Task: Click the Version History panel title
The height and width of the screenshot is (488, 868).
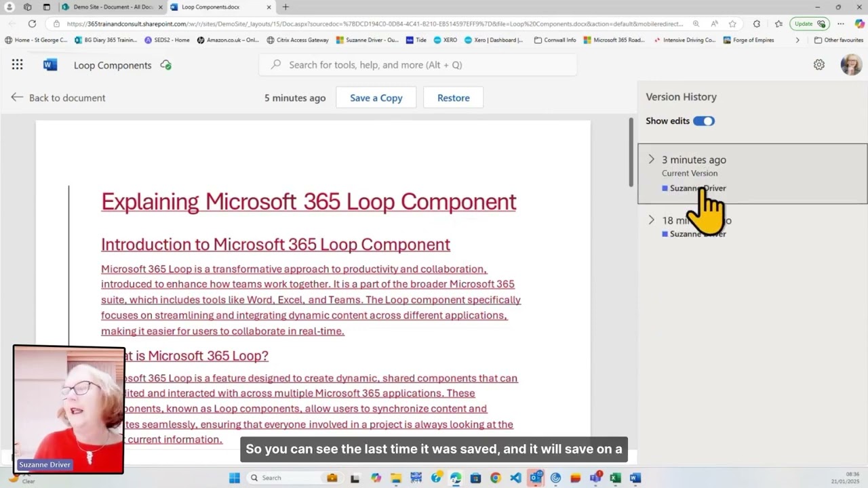Action: coord(681,97)
